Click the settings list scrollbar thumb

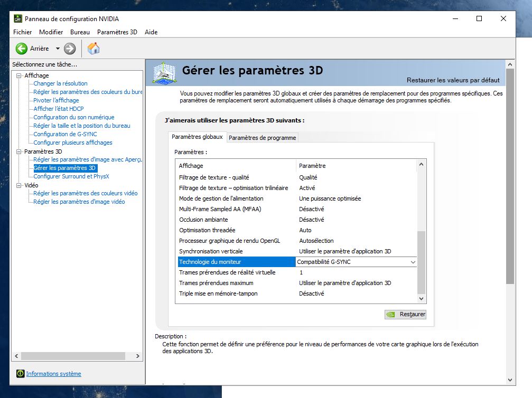[x=421, y=262]
